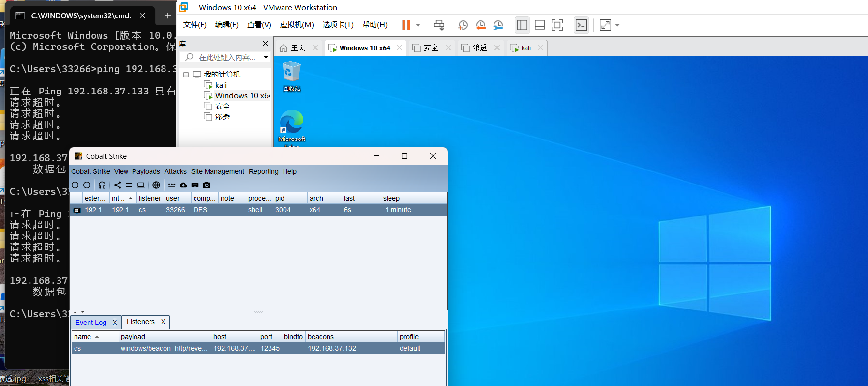The height and width of the screenshot is (386, 868).
Task: Select the cs listener row
Action: [258, 348]
